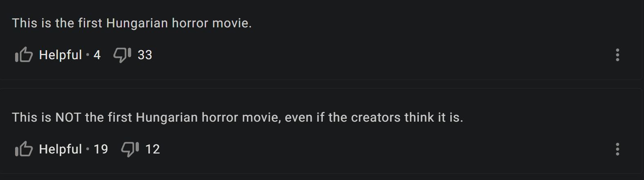Click the word 'NOT' in second trivia
The width and height of the screenshot is (644, 180).
[x=68, y=118]
